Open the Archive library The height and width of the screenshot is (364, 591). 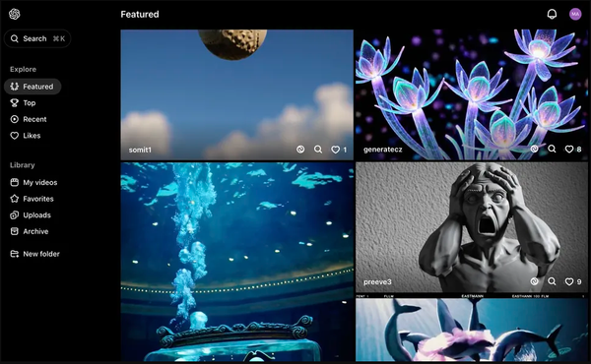tap(29, 231)
